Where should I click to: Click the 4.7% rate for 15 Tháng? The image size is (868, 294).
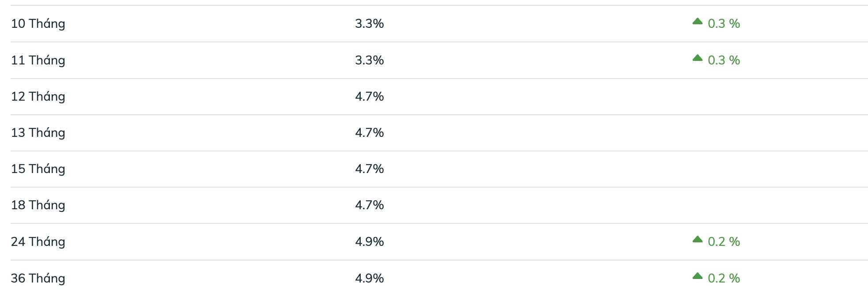tap(370, 169)
